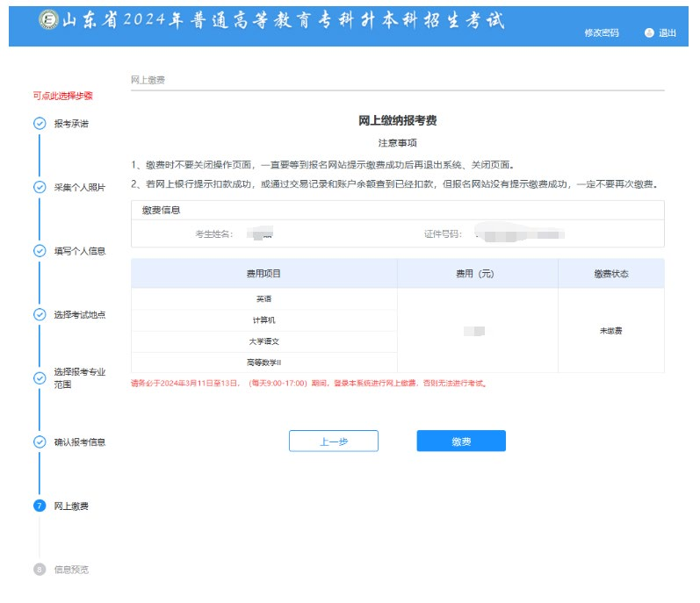
Task: Select the 网上缴费 step label in sidebar
Action: [71, 506]
